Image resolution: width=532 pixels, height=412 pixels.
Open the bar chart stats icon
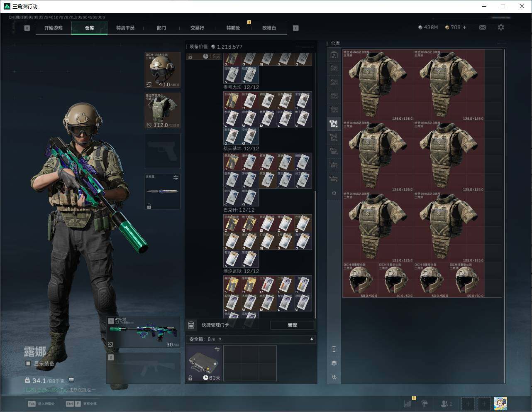pyautogui.click(x=408, y=404)
